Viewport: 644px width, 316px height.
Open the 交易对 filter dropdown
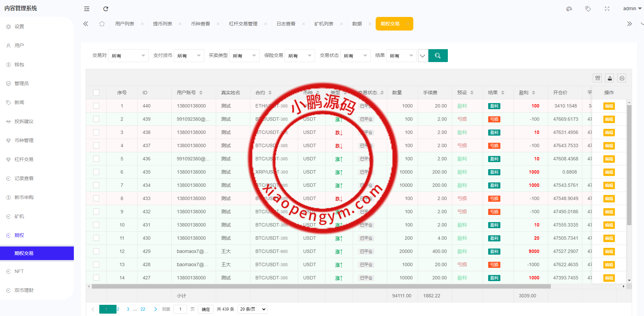point(128,55)
